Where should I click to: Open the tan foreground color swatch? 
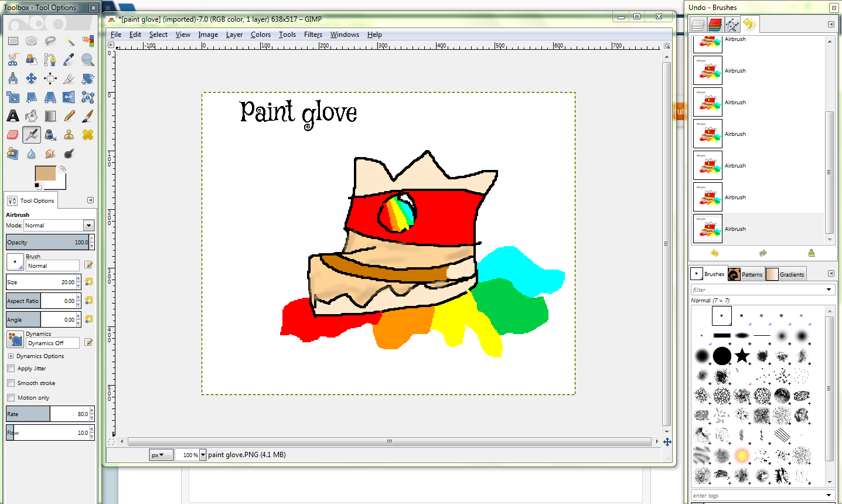[45, 173]
